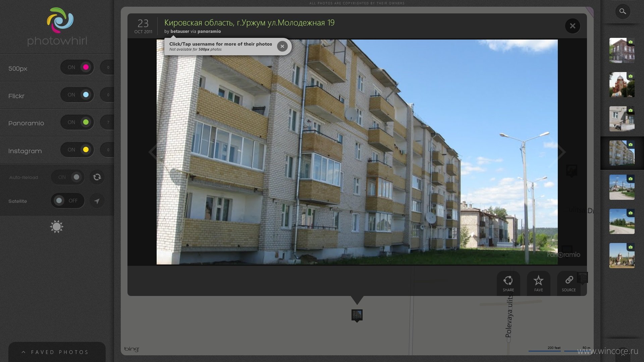Toggle the Flickr source switch
The height and width of the screenshot is (362, 644).
pos(77,95)
